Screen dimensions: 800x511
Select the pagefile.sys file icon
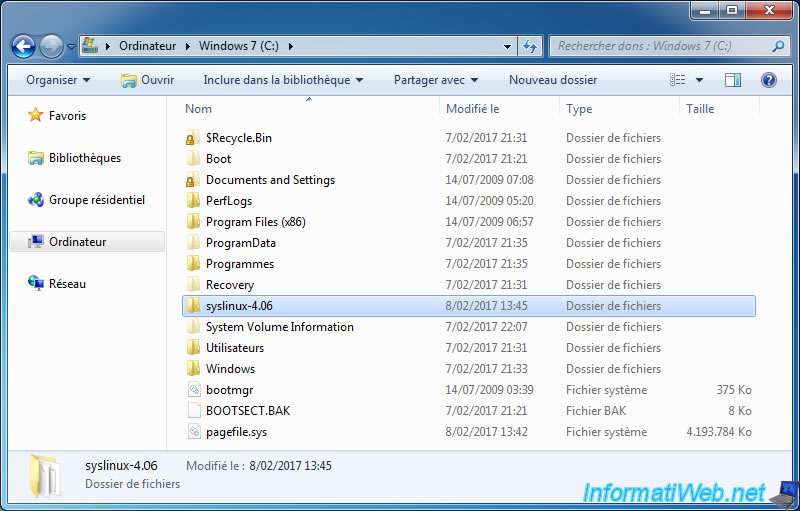[x=194, y=431]
